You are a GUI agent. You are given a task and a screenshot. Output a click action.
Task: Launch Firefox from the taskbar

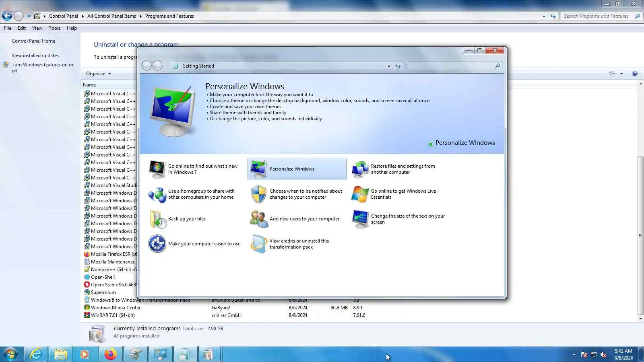click(110, 354)
